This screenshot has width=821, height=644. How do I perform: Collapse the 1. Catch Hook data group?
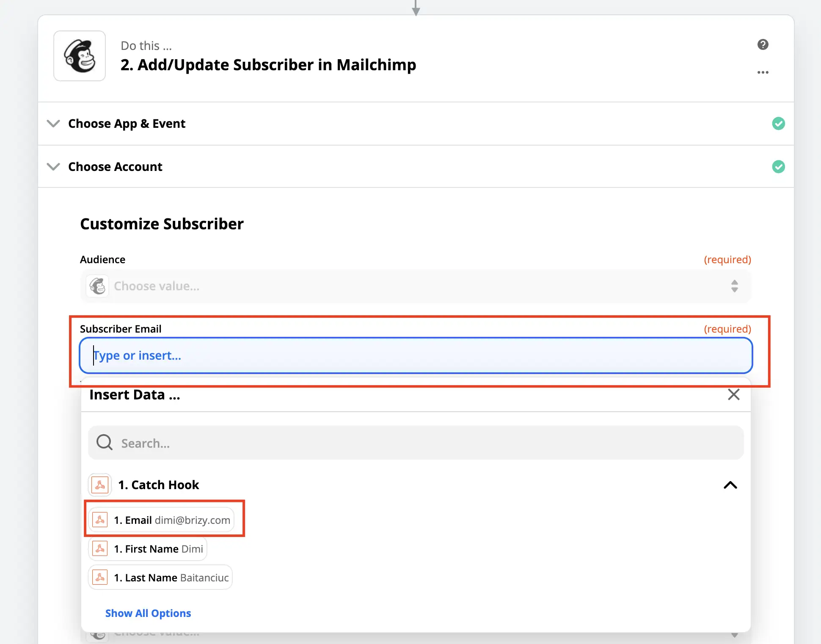(730, 485)
